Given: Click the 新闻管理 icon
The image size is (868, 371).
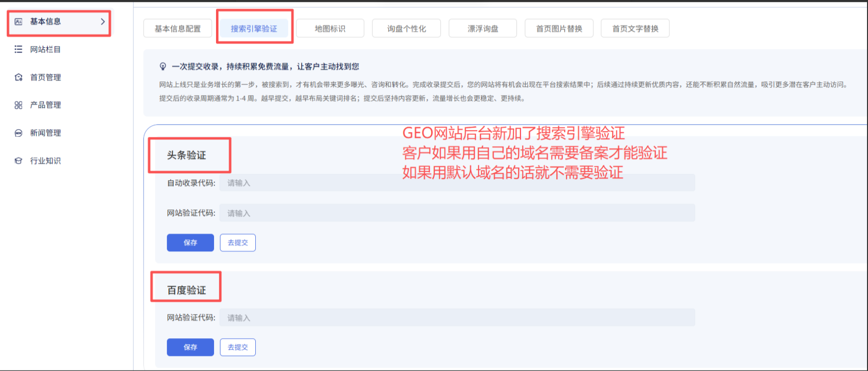Looking at the screenshot, I should pyautogui.click(x=18, y=133).
